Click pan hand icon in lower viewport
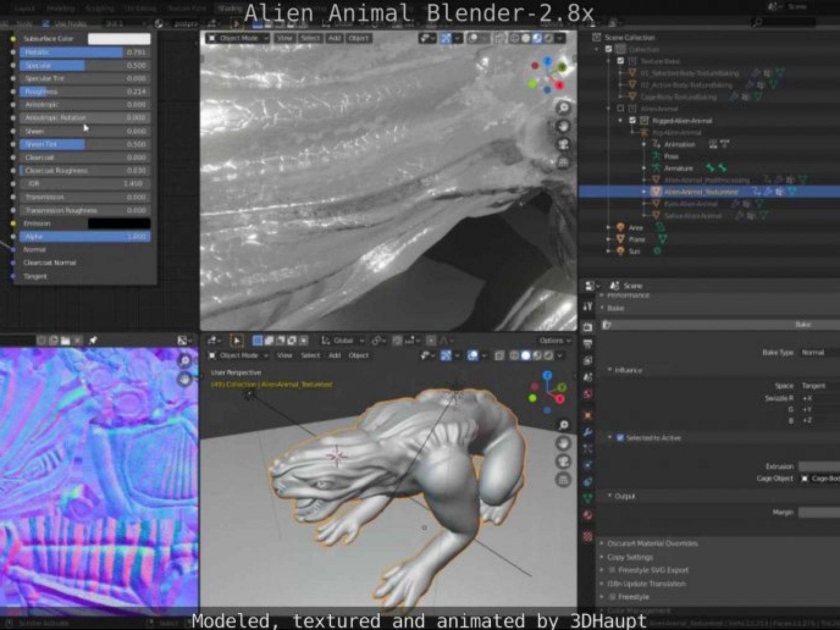Viewport: 840px width, 630px height. [x=563, y=444]
